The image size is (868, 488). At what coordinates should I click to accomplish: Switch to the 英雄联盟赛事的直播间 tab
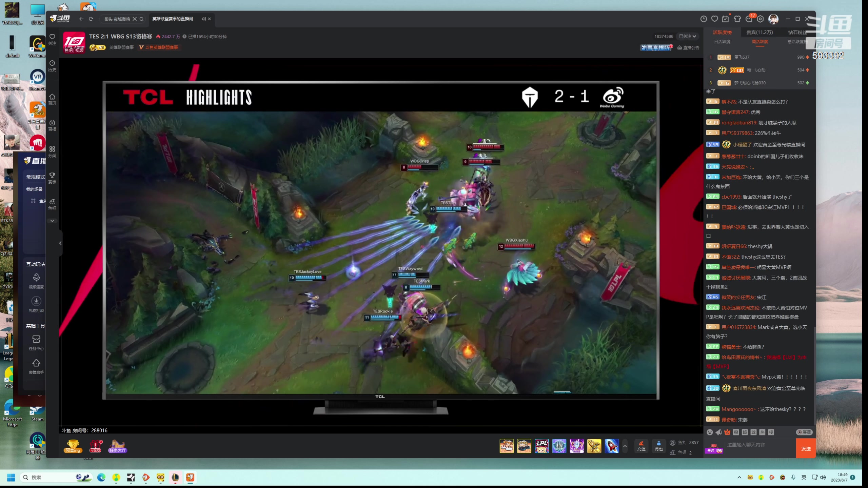click(x=173, y=19)
